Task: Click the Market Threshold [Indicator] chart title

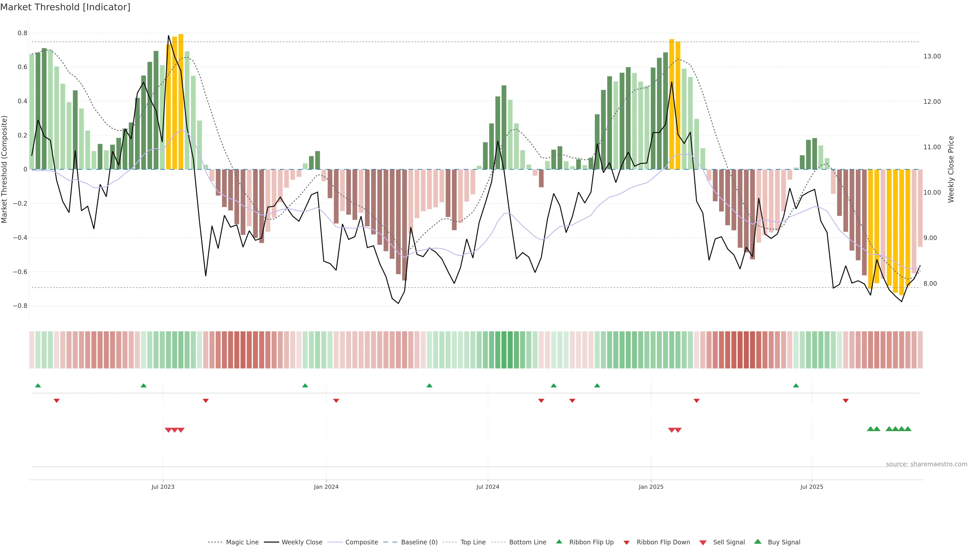Action: pos(65,7)
